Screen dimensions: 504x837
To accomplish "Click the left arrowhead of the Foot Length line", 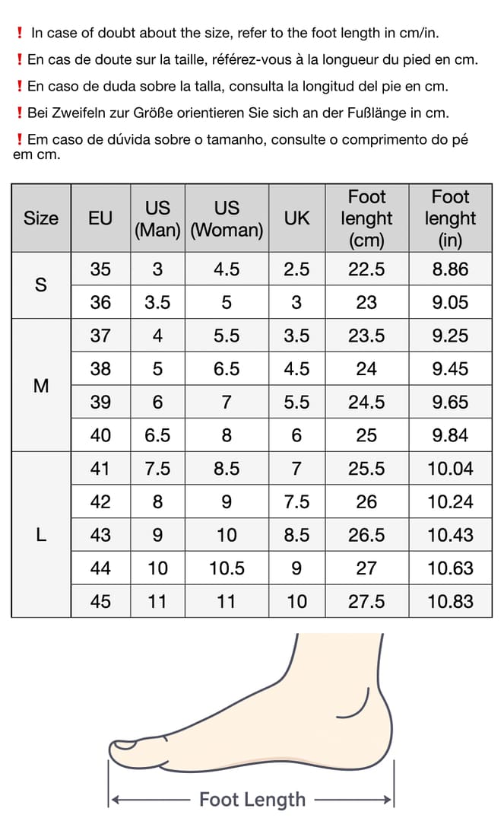I will point(114,800).
